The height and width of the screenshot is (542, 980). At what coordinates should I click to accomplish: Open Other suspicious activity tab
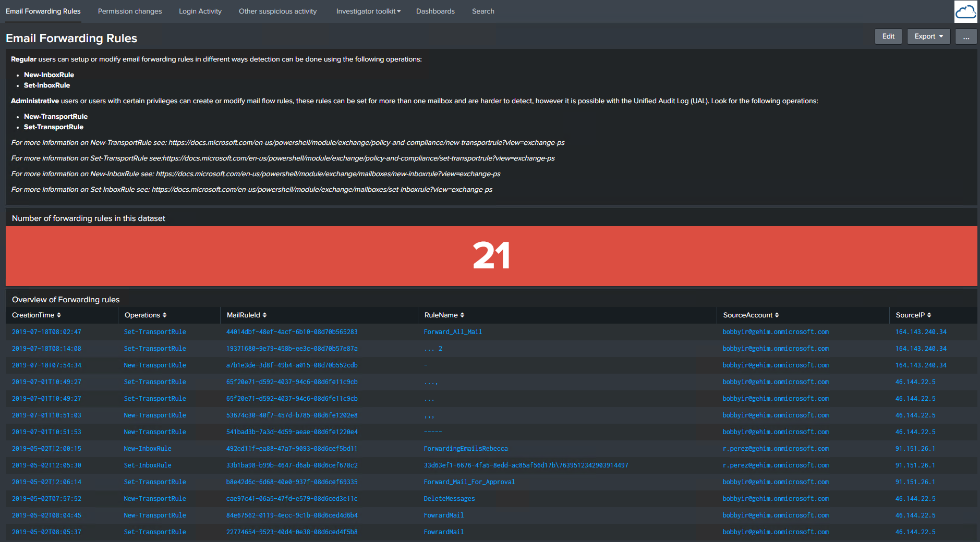pos(277,11)
